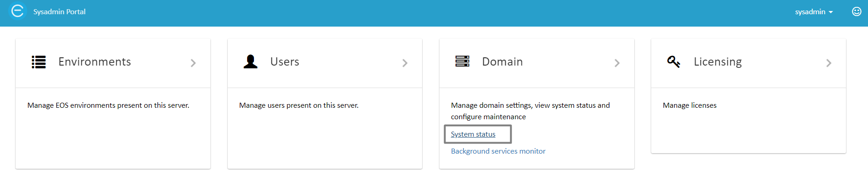Expand the Users card chevron
This screenshot has width=868, height=177.
(x=405, y=63)
